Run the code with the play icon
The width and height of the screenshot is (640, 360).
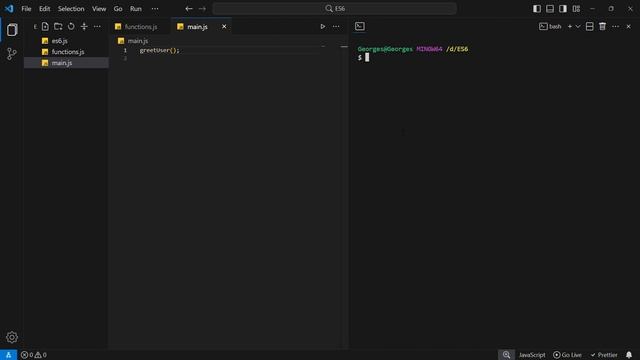pyautogui.click(x=322, y=27)
